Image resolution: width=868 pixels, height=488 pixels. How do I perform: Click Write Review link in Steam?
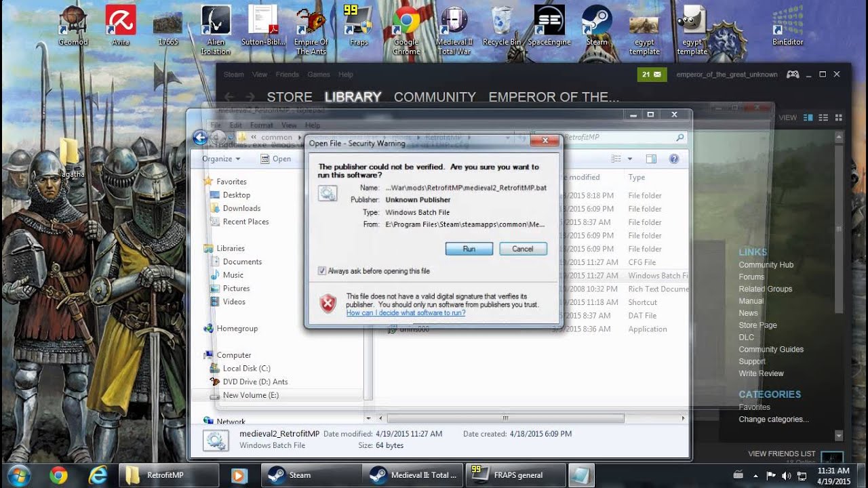pyautogui.click(x=761, y=373)
